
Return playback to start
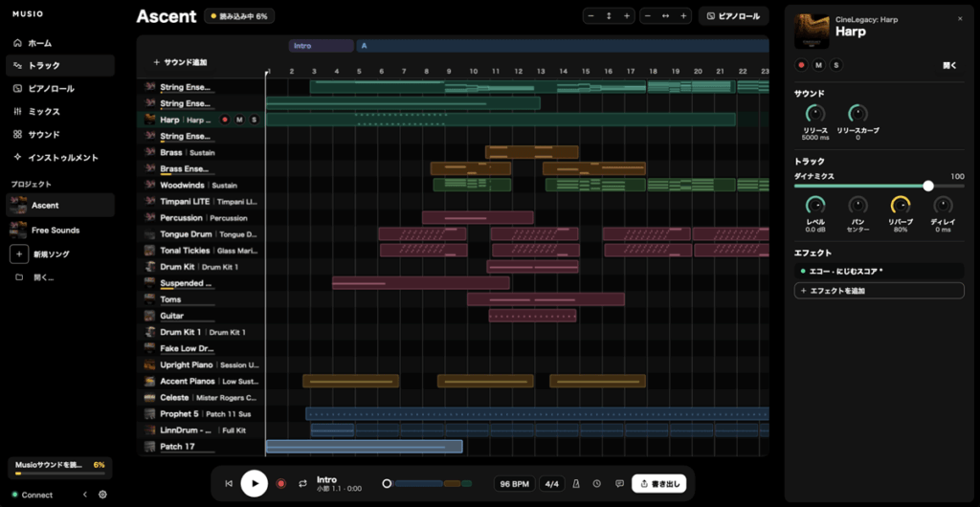tap(230, 483)
